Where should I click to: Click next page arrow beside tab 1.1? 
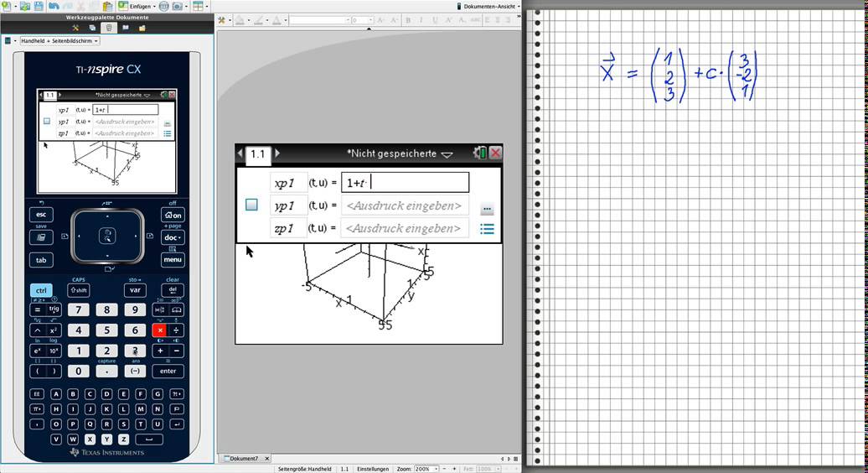click(x=277, y=153)
